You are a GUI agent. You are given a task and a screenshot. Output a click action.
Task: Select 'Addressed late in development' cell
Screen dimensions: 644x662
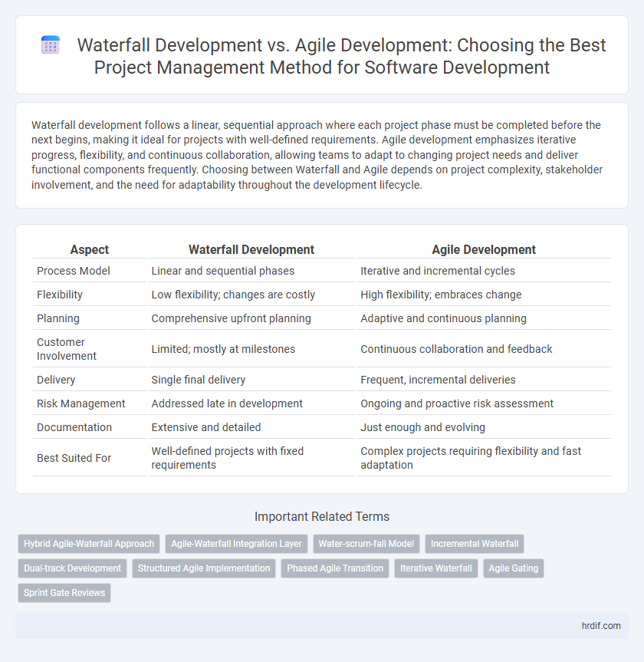tap(251, 403)
